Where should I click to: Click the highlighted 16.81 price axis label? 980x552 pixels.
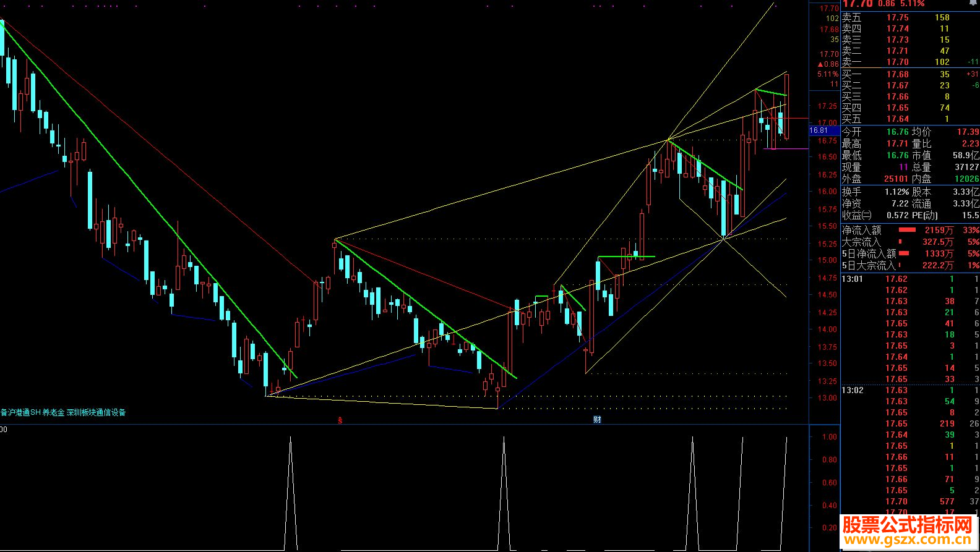(x=824, y=130)
